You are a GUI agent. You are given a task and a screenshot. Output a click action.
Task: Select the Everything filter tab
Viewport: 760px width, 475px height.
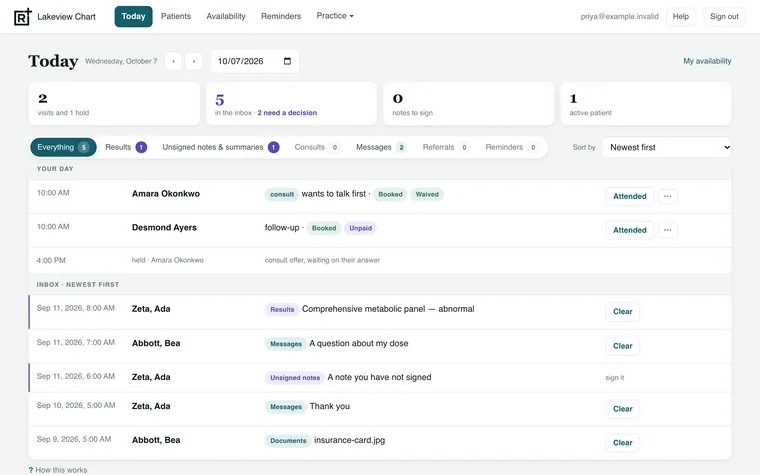[x=63, y=147]
